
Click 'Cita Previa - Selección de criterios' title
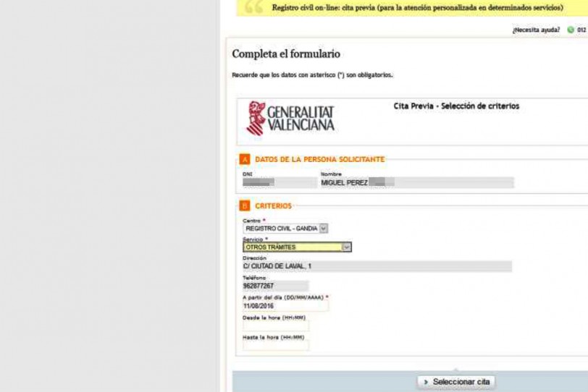tap(456, 106)
